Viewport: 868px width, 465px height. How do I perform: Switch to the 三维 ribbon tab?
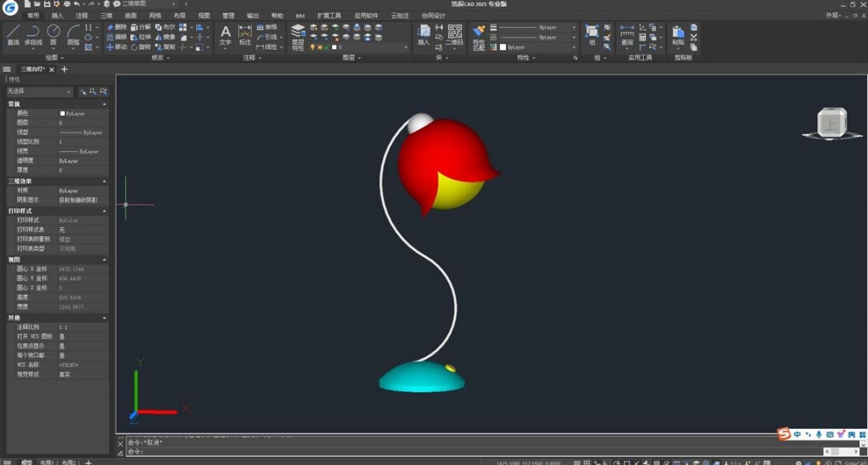coord(104,14)
